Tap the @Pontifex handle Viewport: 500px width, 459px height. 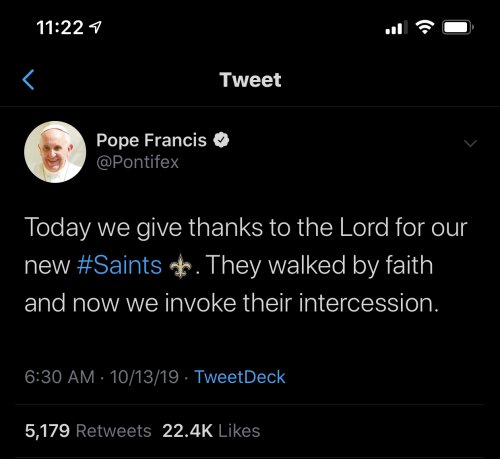tap(138, 162)
